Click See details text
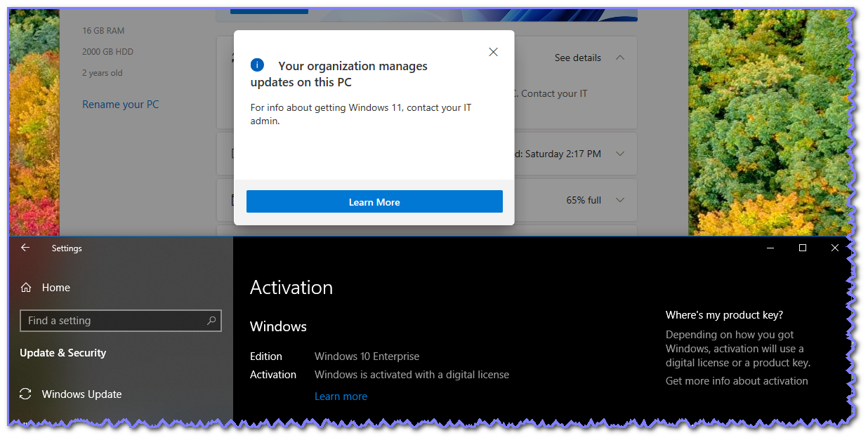This screenshot has height=440, width=868. pos(577,58)
